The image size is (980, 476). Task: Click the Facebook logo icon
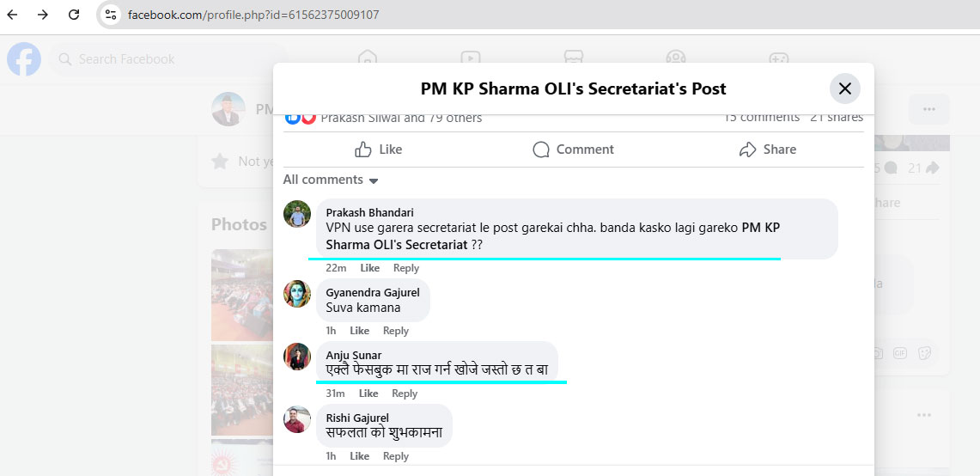[24, 59]
